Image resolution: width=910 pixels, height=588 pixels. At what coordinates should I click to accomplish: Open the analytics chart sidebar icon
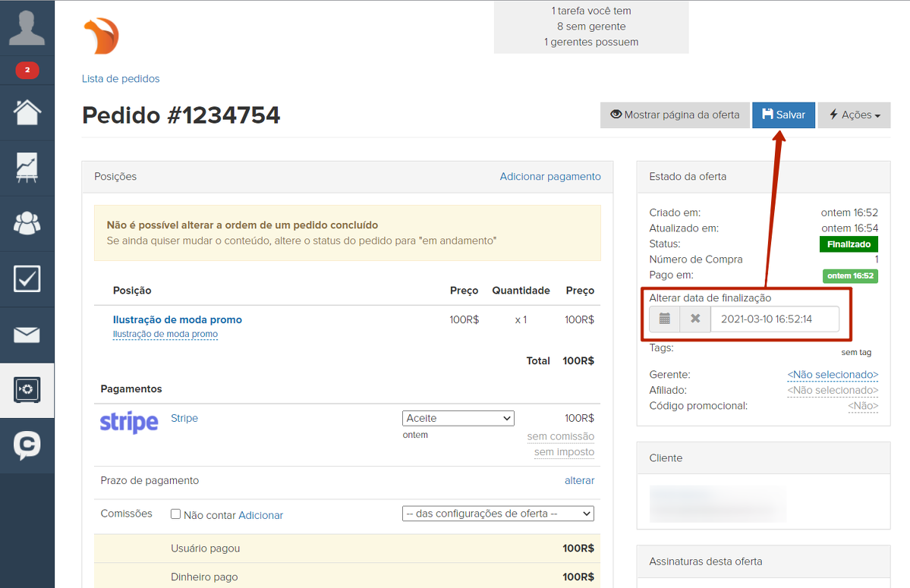27,168
